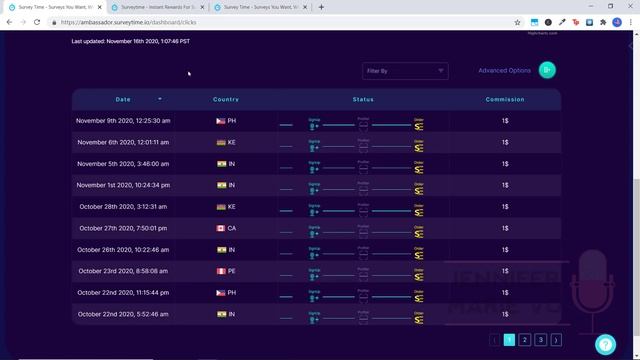The width and height of the screenshot is (640, 360).
Task: Open the Filter By dropdown
Action: point(405,71)
